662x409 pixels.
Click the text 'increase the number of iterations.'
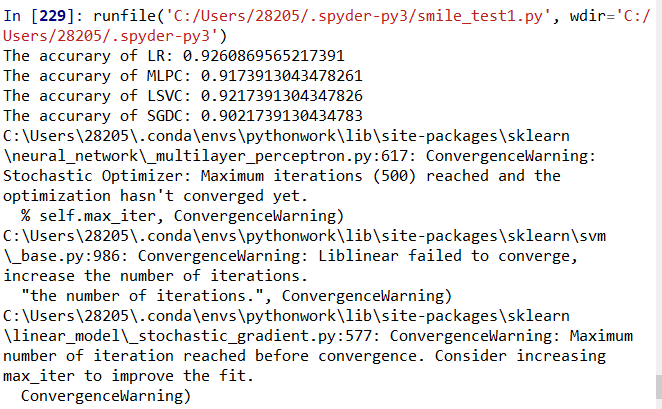click(156, 276)
